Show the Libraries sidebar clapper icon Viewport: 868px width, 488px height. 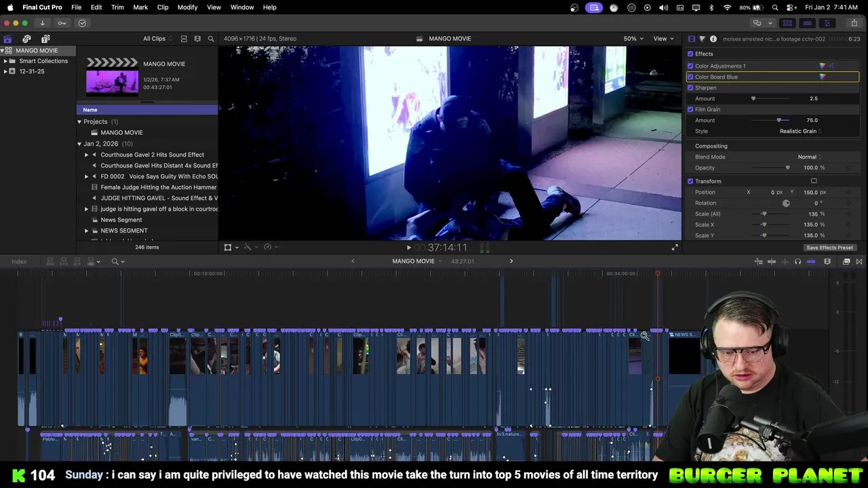pos(7,39)
